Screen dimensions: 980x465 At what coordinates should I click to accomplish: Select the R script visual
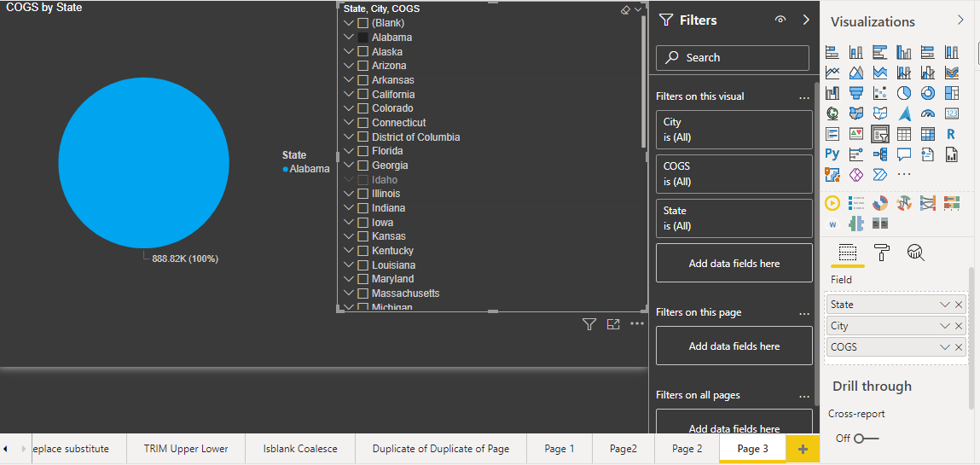[951, 134]
